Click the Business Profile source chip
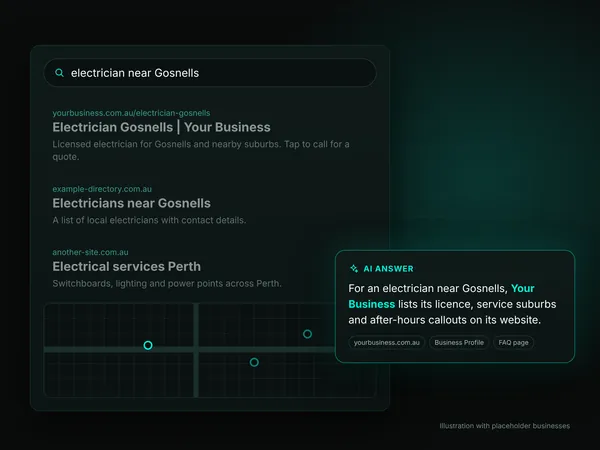This screenshot has height=450, width=600. click(459, 342)
